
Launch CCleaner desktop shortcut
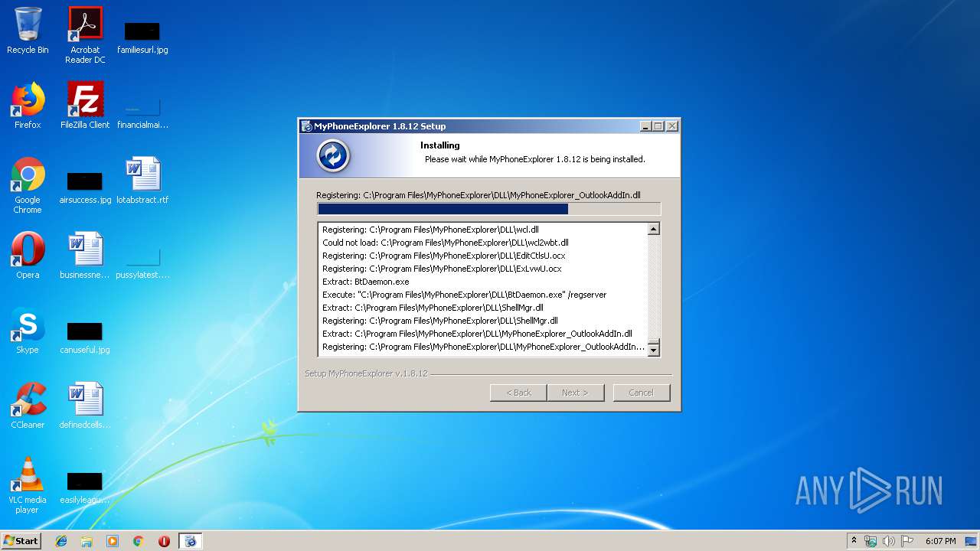pyautogui.click(x=28, y=405)
